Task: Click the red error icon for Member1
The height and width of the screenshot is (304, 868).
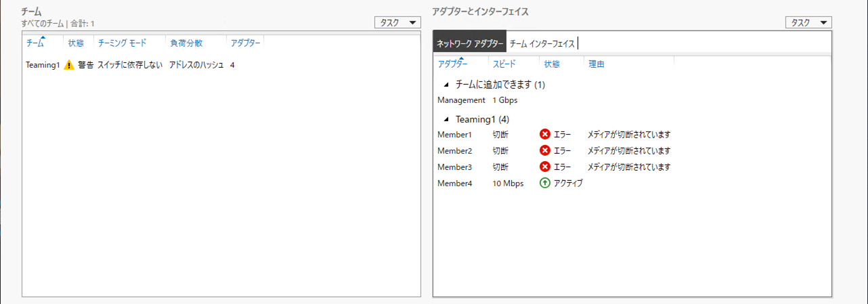Action: [545, 135]
